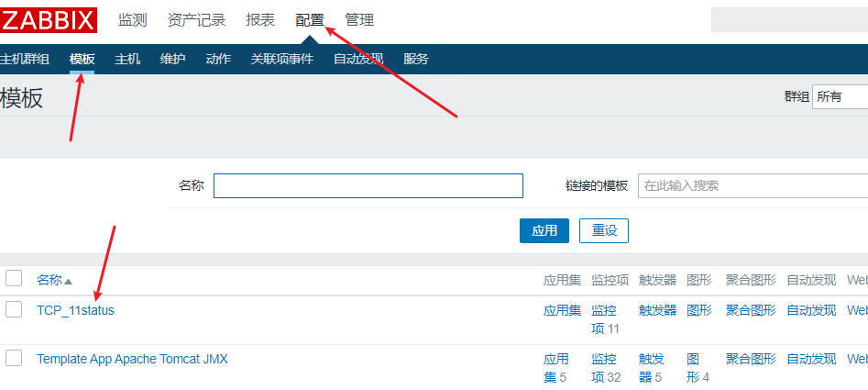The image size is (868, 390).
Task: Click the top-right search box
Action: tap(789, 20)
